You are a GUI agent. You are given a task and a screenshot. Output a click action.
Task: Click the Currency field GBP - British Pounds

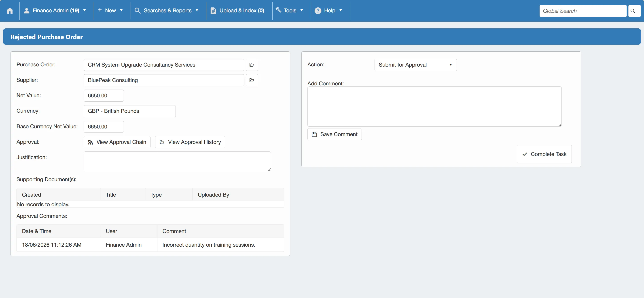click(129, 111)
